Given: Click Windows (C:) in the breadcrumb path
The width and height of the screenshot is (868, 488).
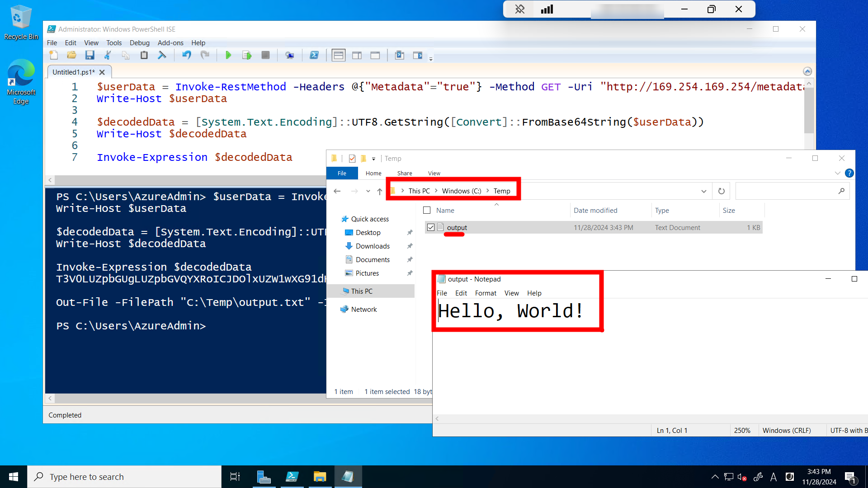Looking at the screenshot, I should pyautogui.click(x=461, y=191).
